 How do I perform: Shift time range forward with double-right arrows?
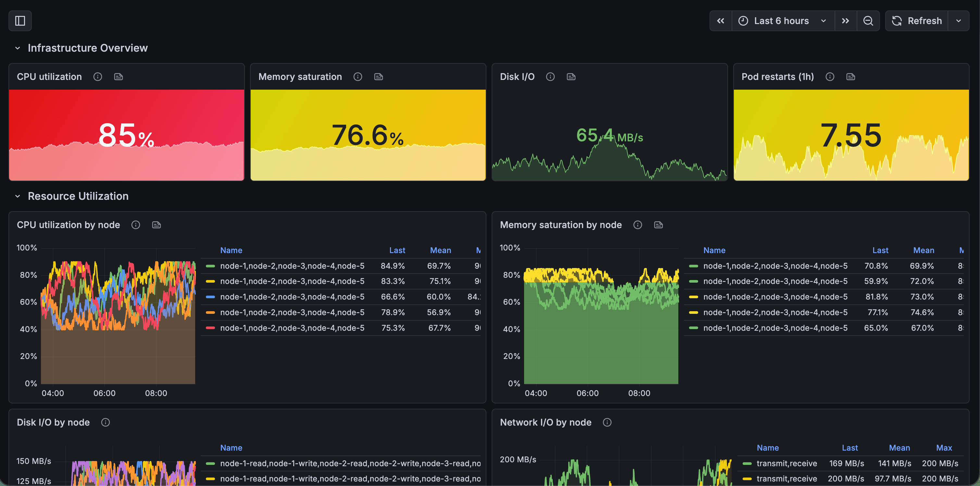coord(845,21)
